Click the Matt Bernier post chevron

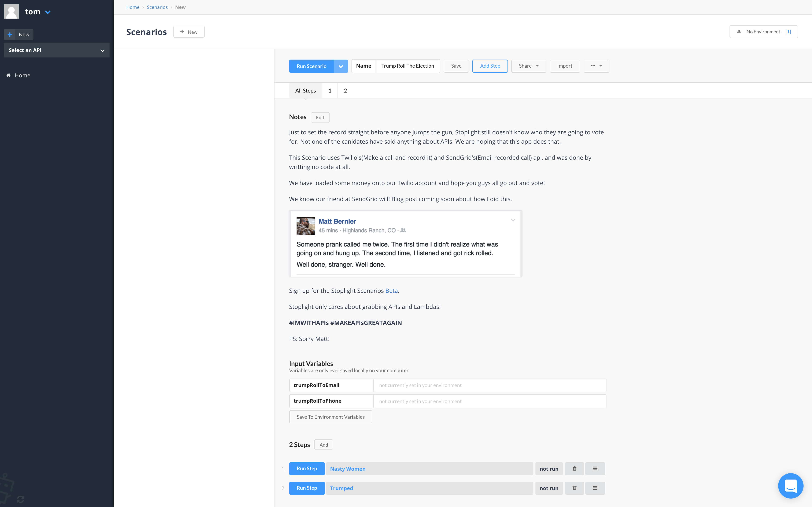pyautogui.click(x=513, y=220)
